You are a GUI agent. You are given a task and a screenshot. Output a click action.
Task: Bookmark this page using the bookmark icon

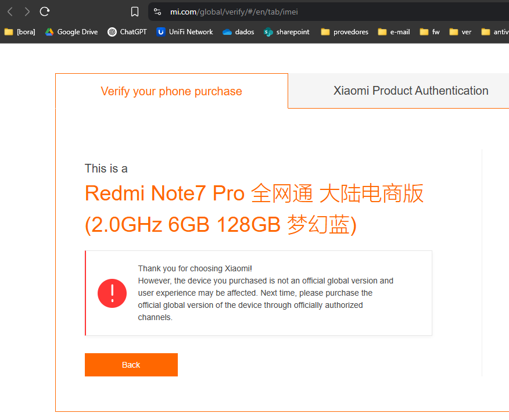pos(135,12)
